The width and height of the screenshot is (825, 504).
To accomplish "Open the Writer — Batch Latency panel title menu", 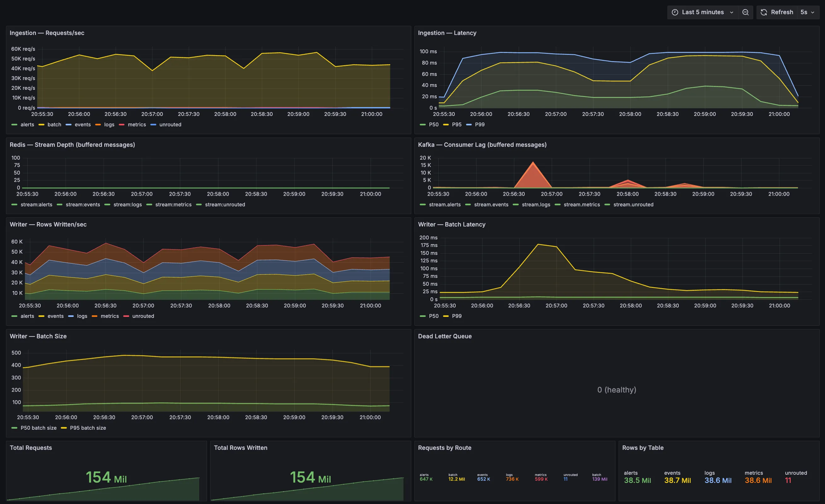I will tap(452, 224).
